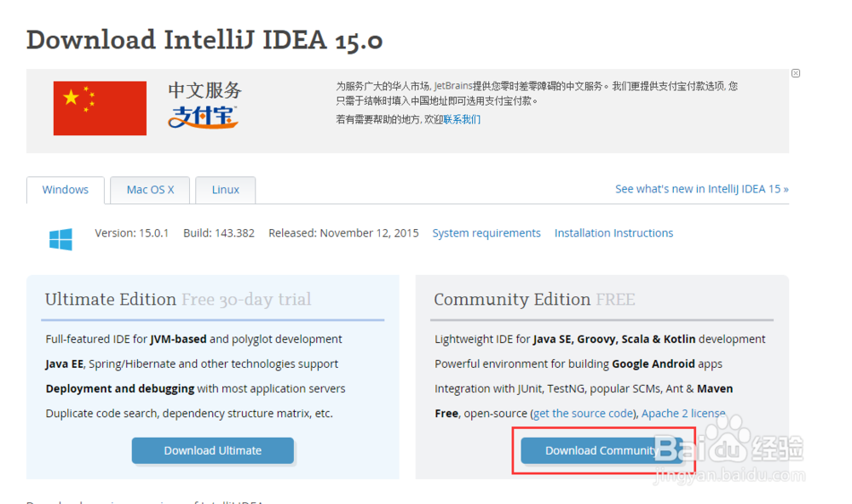The image size is (852, 504).
Task: Click the Windows logo platform icon
Action: (x=60, y=239)
